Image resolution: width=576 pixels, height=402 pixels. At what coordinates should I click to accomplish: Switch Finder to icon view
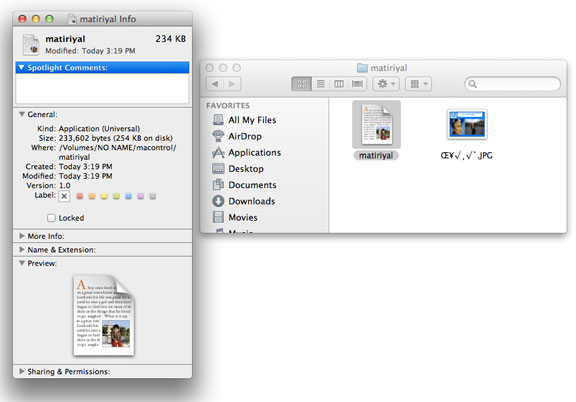pyautogui.click(x=302, y=84)
